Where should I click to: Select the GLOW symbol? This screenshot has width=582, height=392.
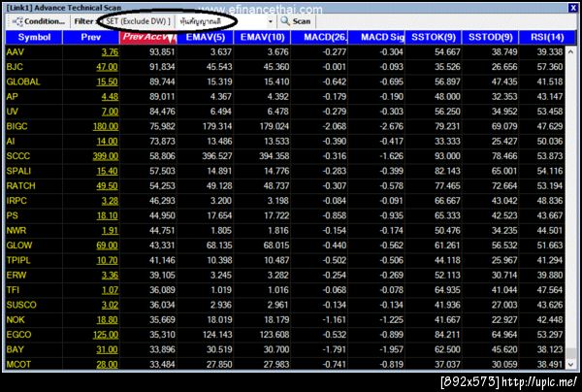(x=19, y=245)
